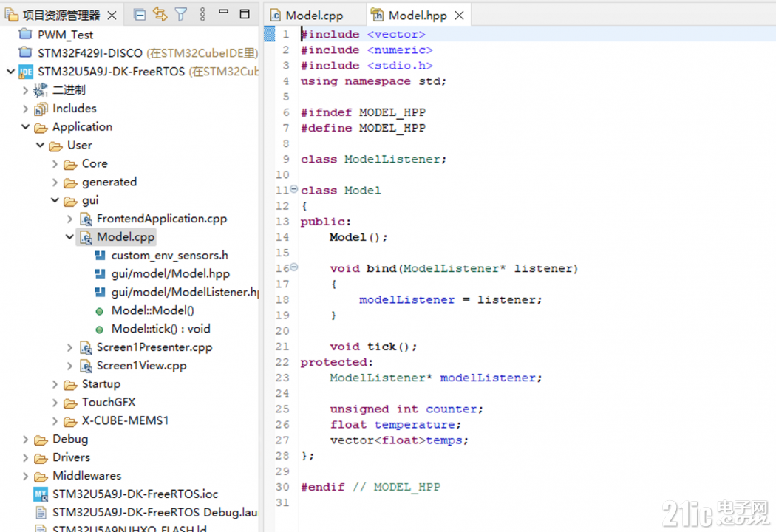Open STM32U5A9J-DK-FreeRTOS.ioc file

click(135, 494)
